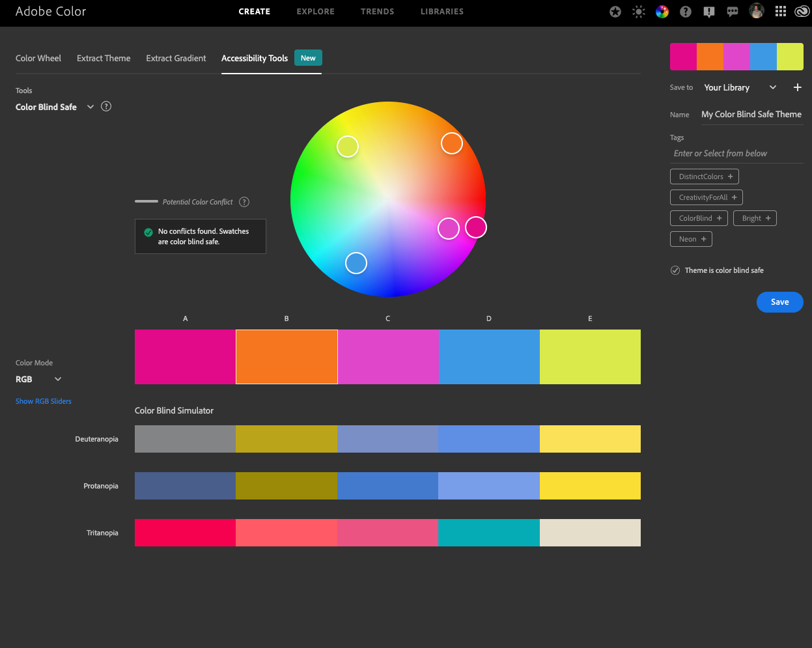This screenshot has width=812, height=648.
Task: Click the star icon in the header
Action: [x=615, y=12]
